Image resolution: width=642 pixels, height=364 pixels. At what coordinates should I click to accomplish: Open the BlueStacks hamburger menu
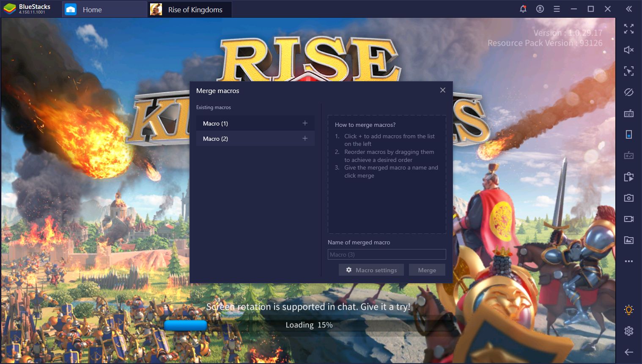coord(557,9)
